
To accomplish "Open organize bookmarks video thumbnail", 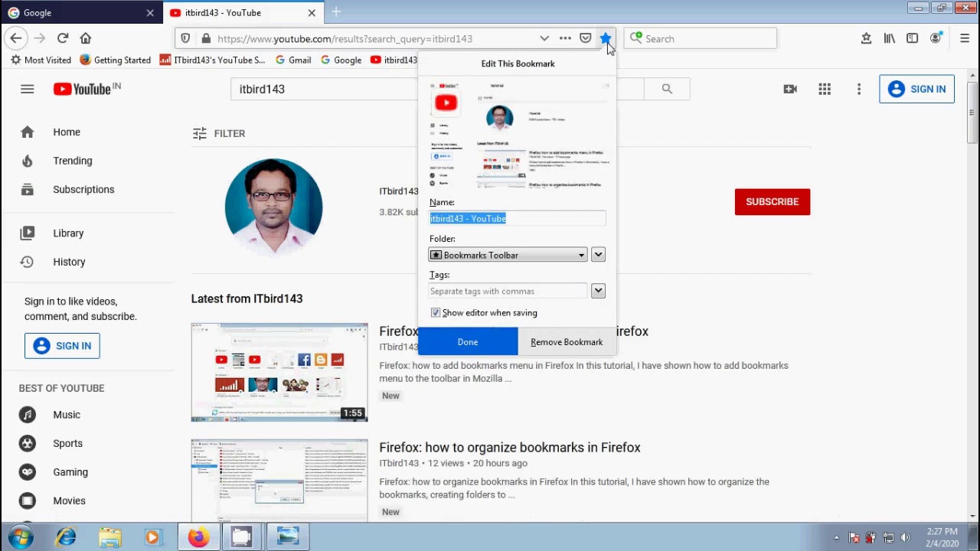I will click(x=279, y=481).
